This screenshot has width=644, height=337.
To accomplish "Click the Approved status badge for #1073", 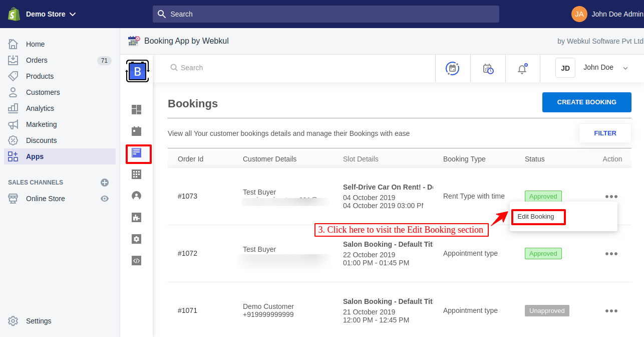I will click(x=543, y=196).
